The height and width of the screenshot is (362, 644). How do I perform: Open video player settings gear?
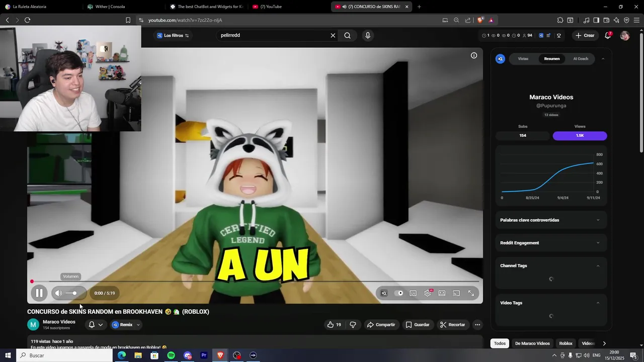(428, 293)
